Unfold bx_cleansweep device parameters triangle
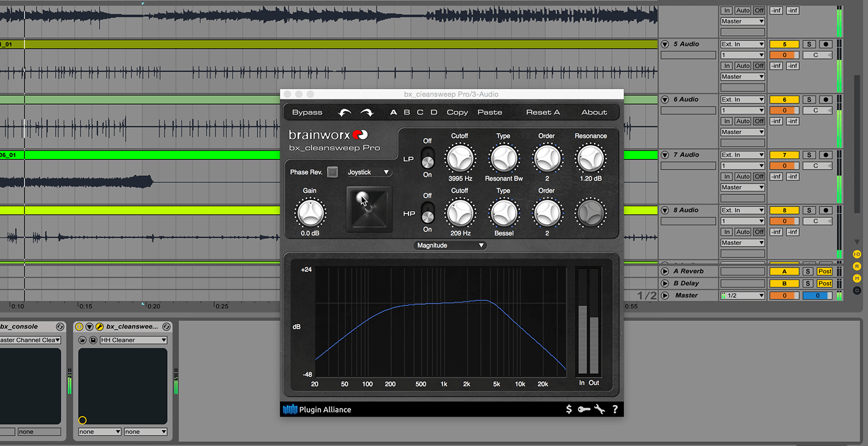Image resolution: width=868 pixels, height=446 pixels. pyautogui.click(x=90, y=327)
